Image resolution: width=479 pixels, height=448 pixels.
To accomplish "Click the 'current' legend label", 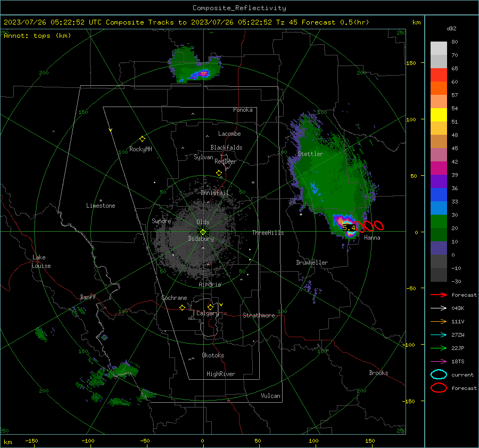I will point(463,374).
